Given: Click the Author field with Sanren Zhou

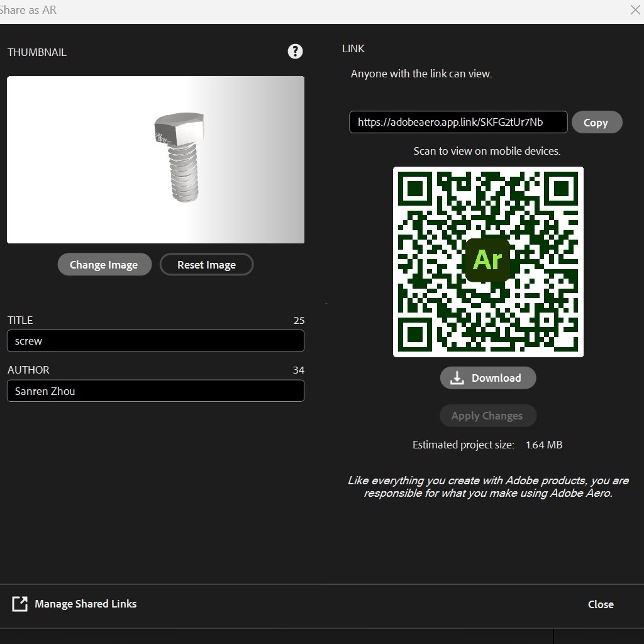Looking at the screenshot, I should 155,391.
